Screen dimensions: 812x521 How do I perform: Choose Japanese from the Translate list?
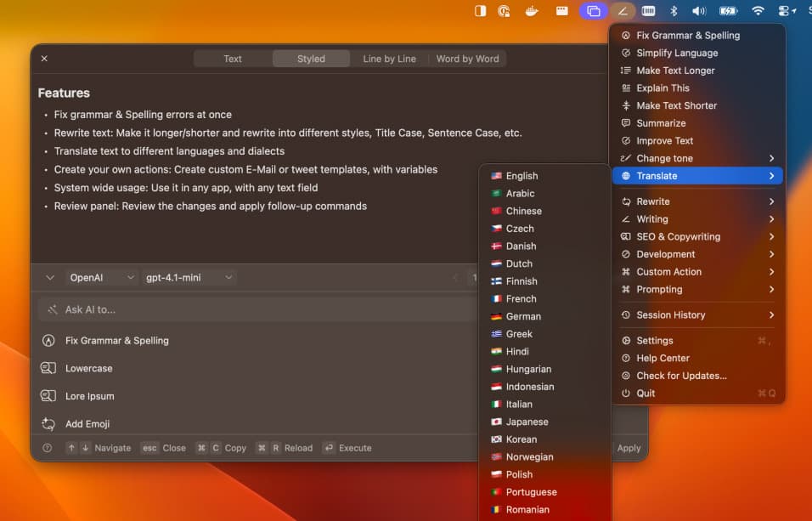pyautogui.click(x=527, y=422)
